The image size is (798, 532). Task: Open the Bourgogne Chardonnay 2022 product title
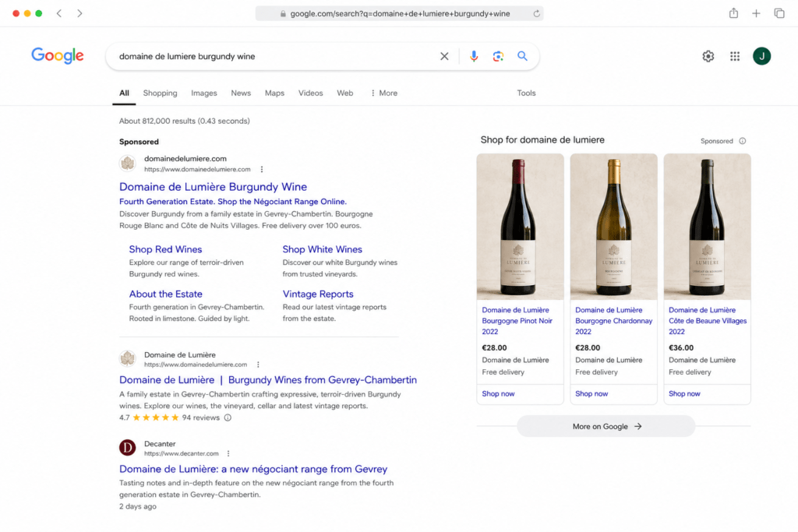point(614,321)
